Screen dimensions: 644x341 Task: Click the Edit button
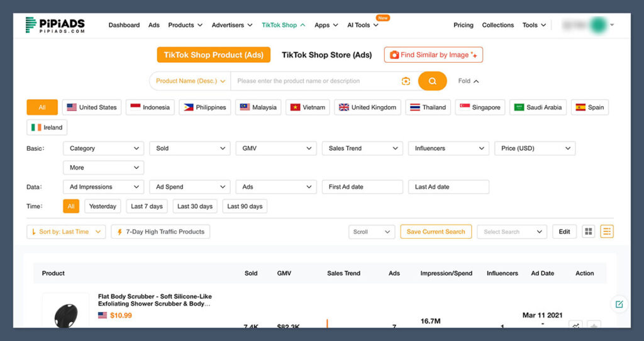[x=564, y=232]
